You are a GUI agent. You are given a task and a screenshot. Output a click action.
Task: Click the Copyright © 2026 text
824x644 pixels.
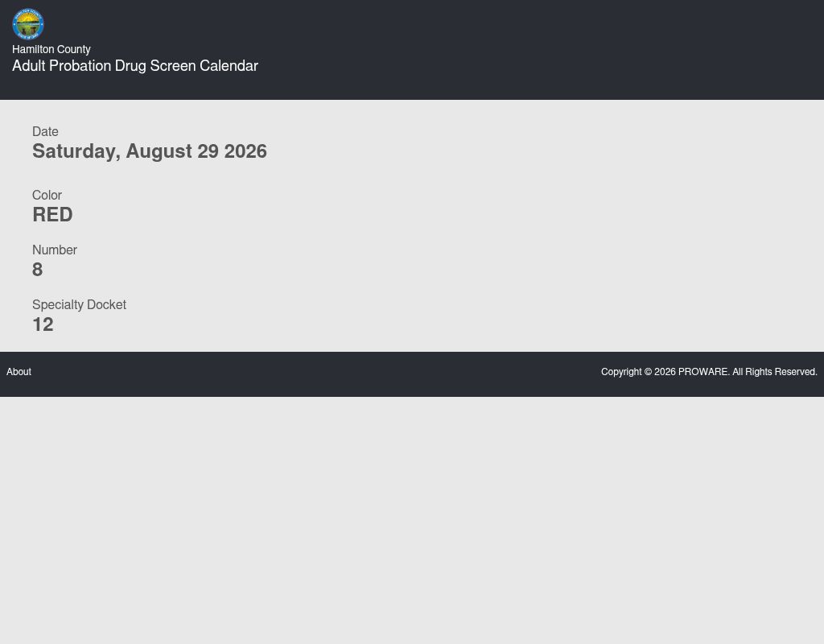[638, 372]
